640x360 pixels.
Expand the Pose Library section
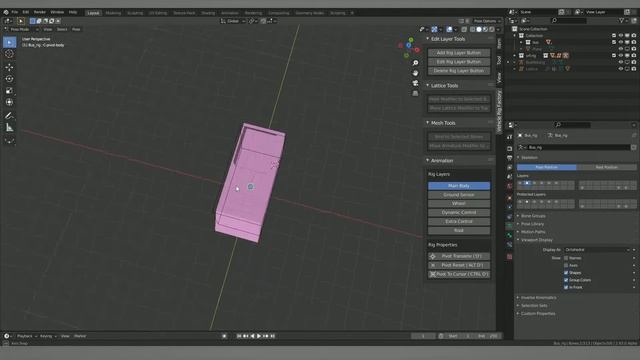(532, 224)
